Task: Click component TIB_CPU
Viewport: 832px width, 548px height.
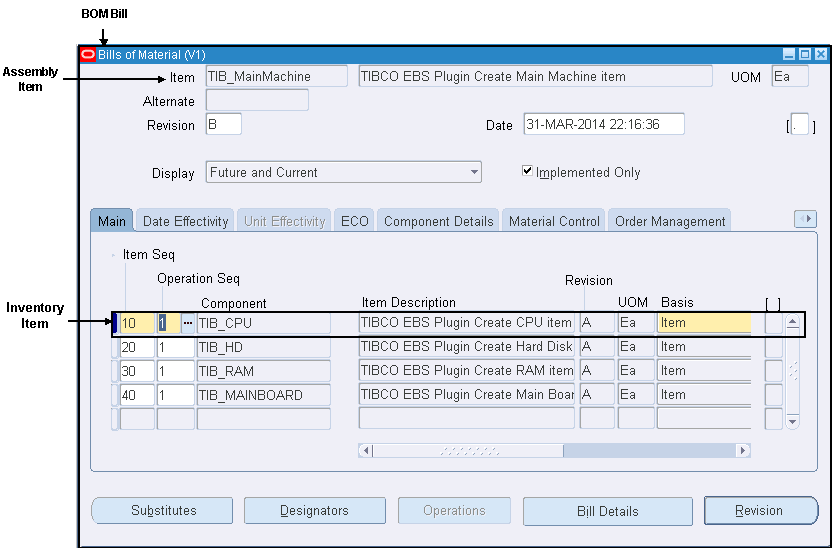Action: pyautogui.click(x=263, y=323)
